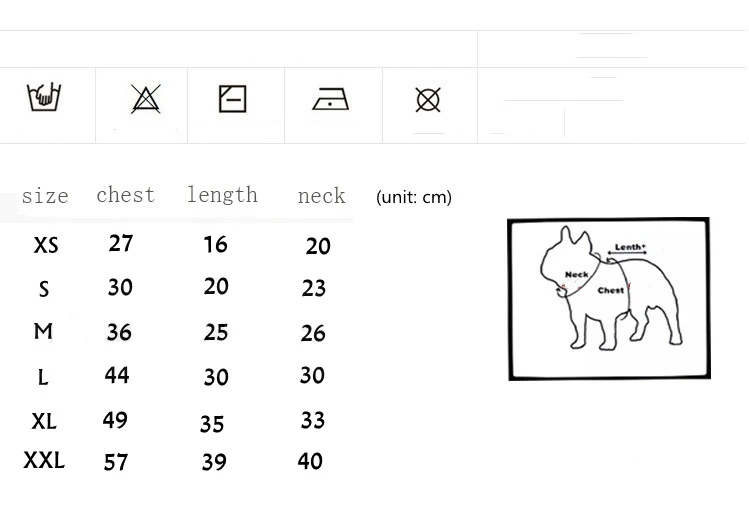Click chest value 27 for XS

[121, 243]
